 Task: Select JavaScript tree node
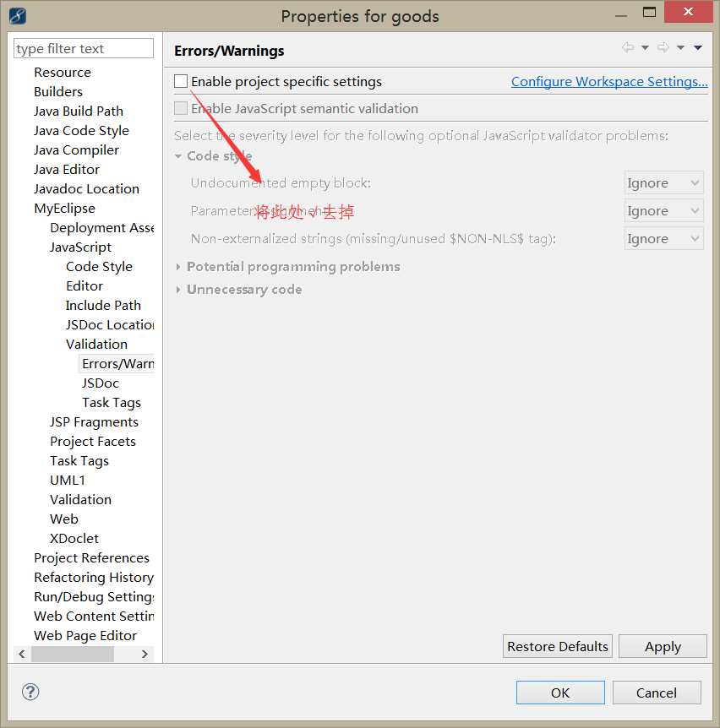[x=81, y=247]
